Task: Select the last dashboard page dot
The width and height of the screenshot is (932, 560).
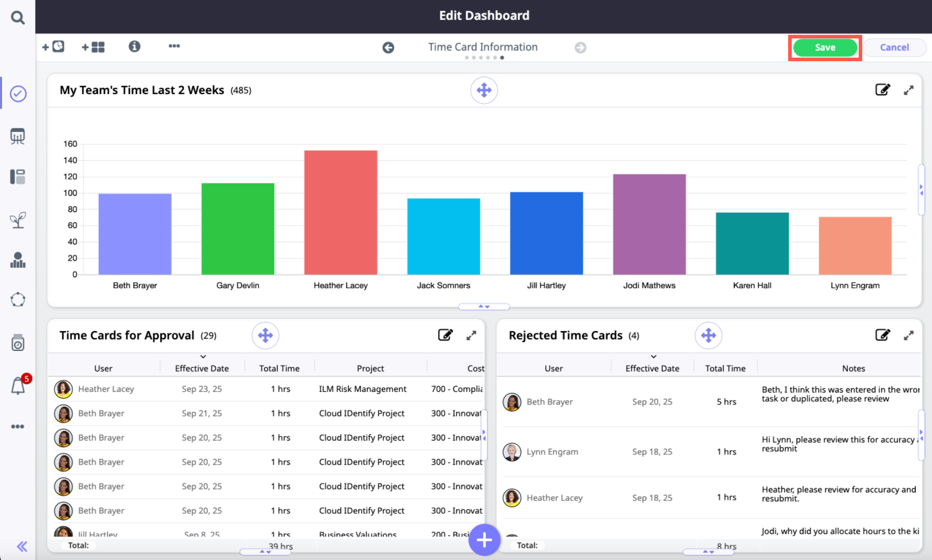Action: (x=502, y=58)
